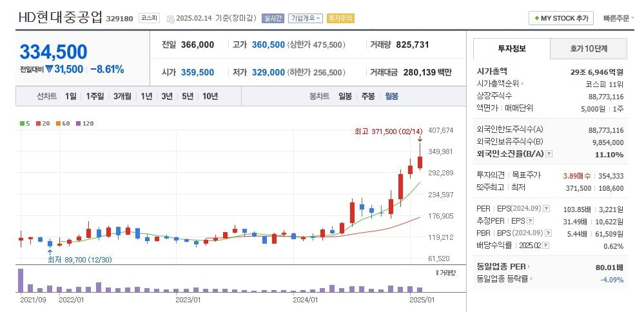Click the stock name HD현대중공업

pos(60,17)
